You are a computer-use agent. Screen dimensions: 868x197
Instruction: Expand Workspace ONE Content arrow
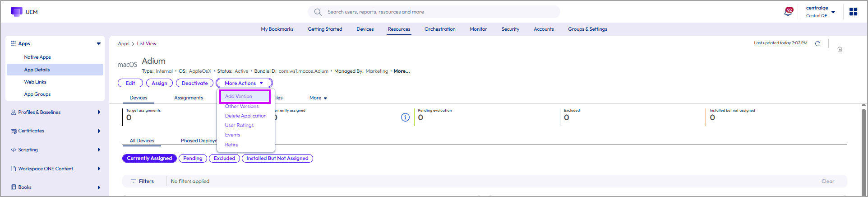[x=99, y=169]
